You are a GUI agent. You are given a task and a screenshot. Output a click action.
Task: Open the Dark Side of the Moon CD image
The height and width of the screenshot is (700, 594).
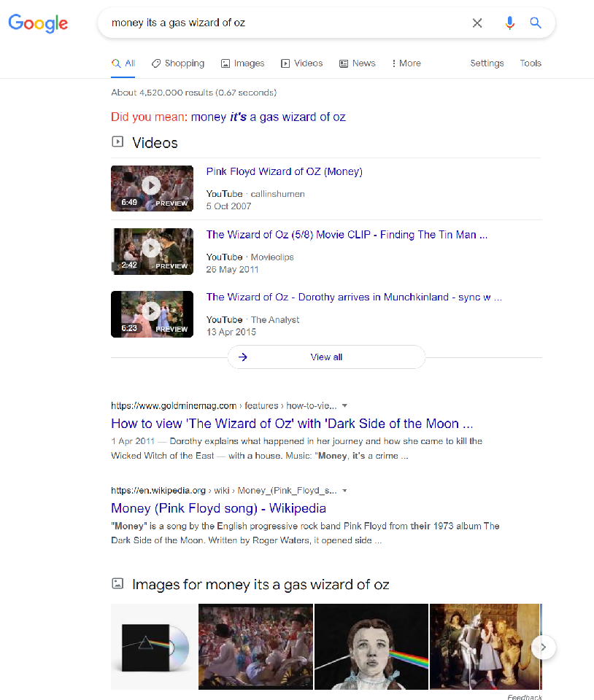(x=154, y=647)
